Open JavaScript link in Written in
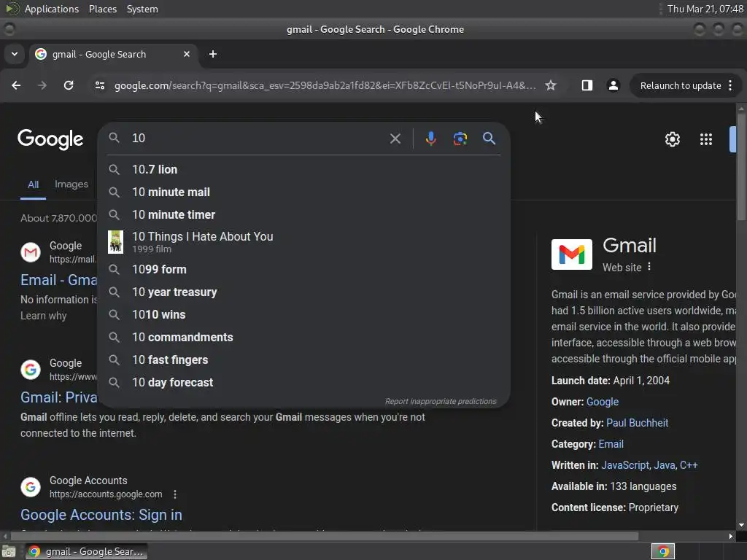Viewport: 747px width, 560px height. tap(625, 465)
